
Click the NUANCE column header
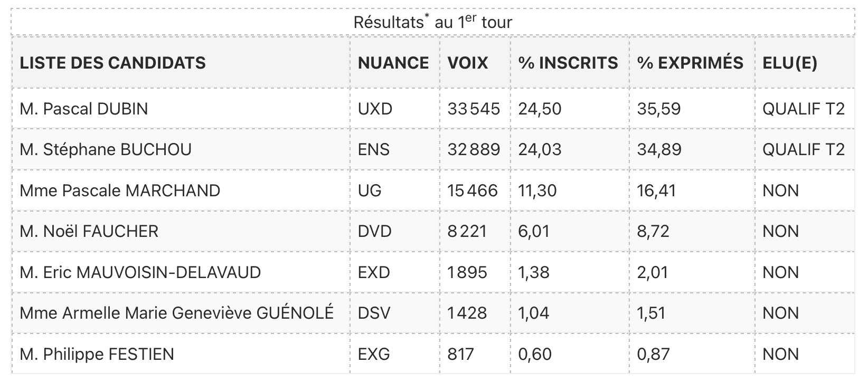(x=393, y=63)
